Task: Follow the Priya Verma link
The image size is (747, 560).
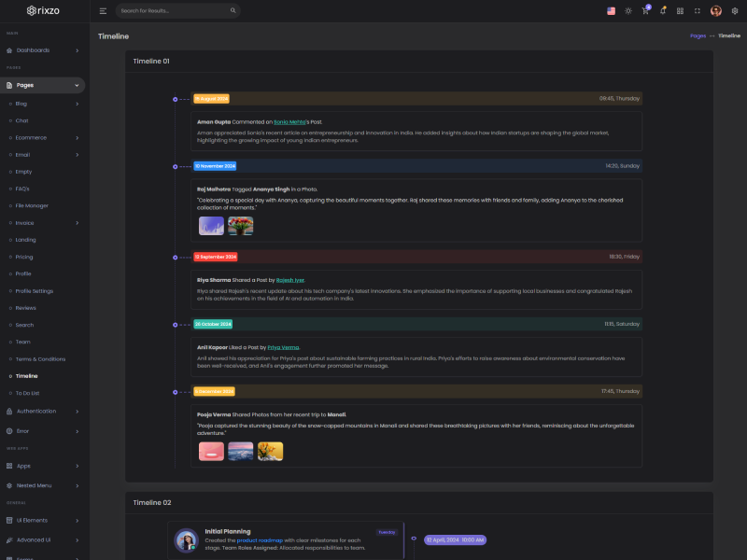Action: point(283,346)
